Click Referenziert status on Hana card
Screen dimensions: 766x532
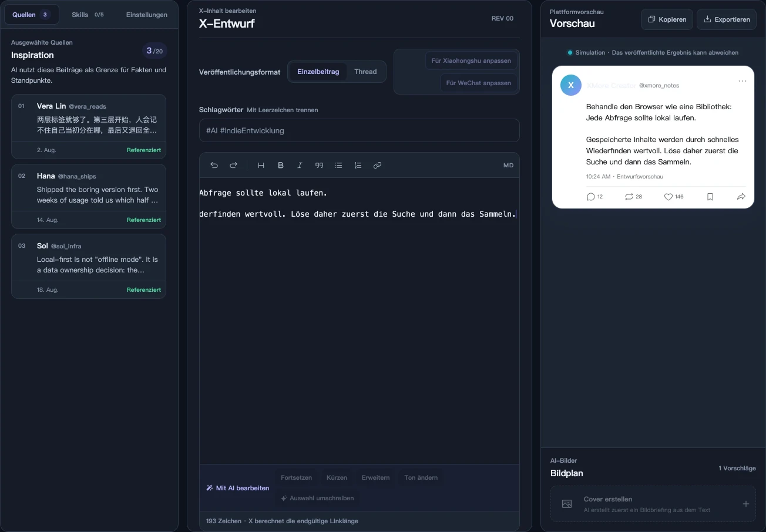pyautogui.click(x=144, y=220)
